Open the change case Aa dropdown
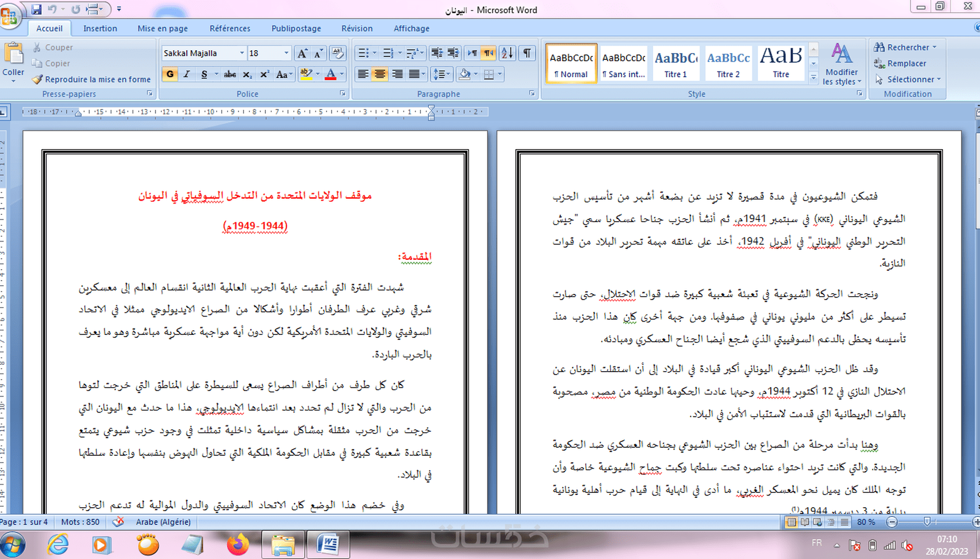Image resolution: width=980 pixels, height=559 pixels. tap(284, 74)
